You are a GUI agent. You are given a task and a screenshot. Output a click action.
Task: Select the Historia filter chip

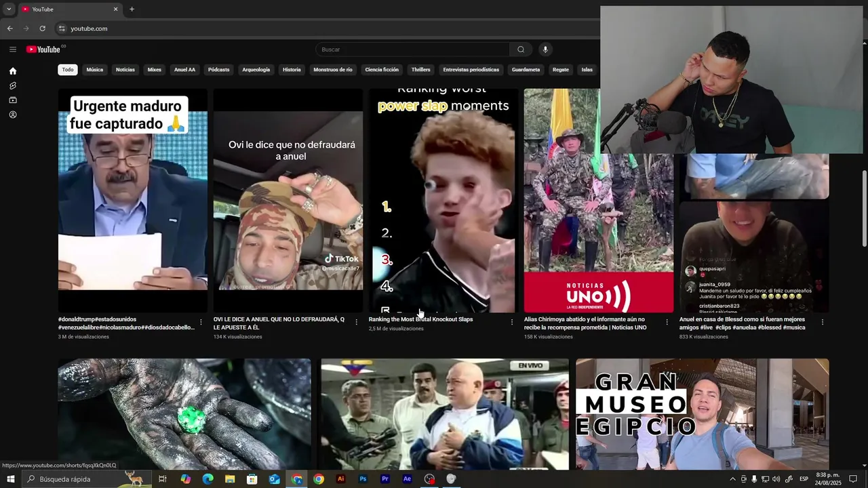tap(292, 70)
